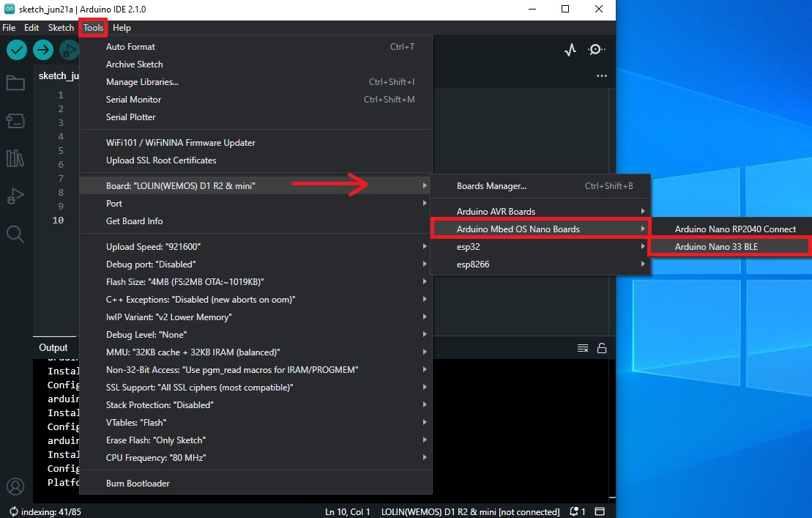Open the Sketchbook folder sidebar icon
The image size is (812, 518).
point(15,83)
